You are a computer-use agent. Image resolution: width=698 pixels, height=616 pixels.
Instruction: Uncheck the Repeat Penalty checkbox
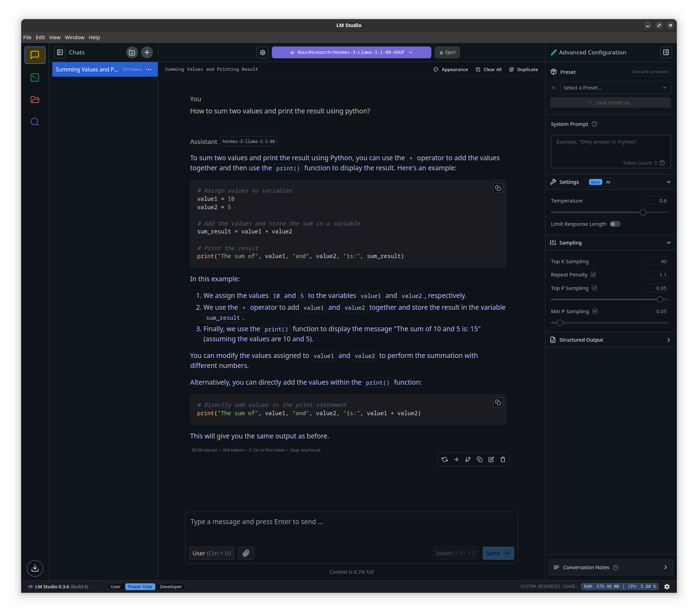pos(593,274)
